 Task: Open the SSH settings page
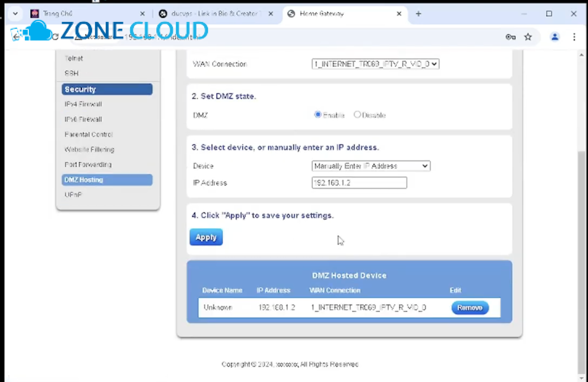point(72,73)
